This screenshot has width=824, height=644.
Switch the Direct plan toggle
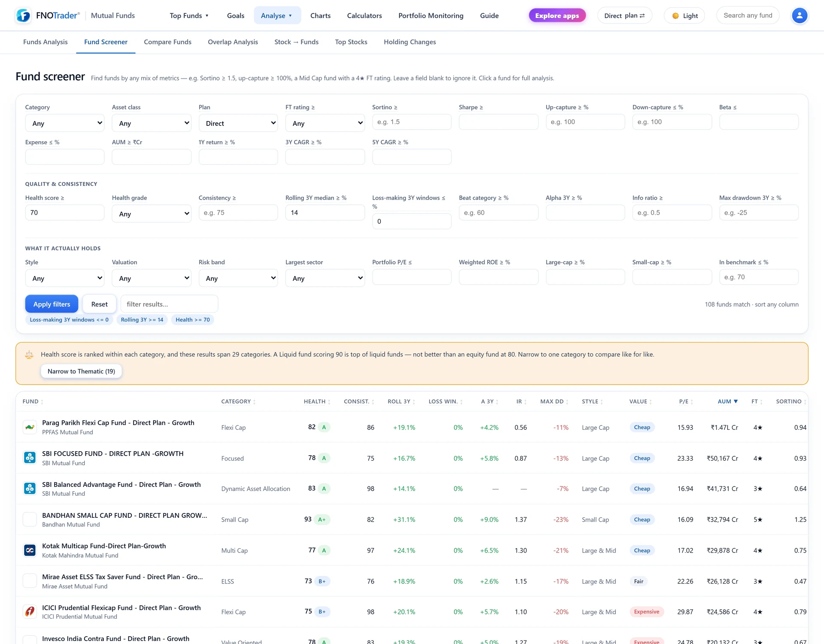[624, 15]
